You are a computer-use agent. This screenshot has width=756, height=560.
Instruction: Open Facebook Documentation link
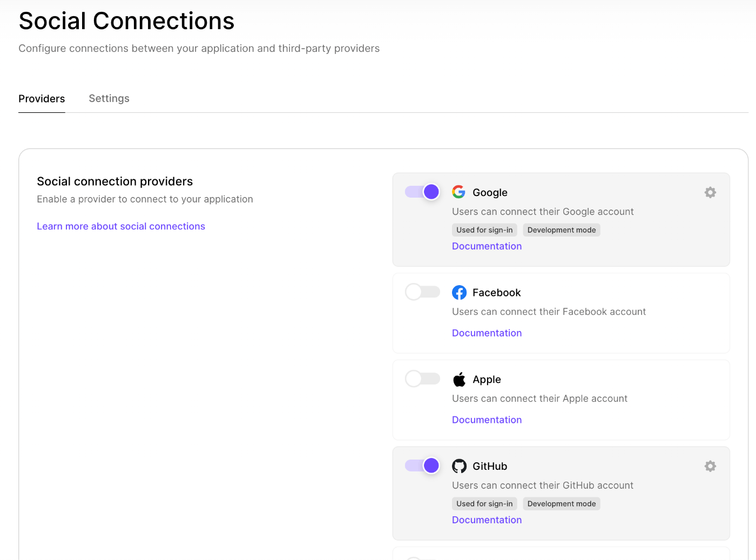pyautogui.click(x=487, y=333)
